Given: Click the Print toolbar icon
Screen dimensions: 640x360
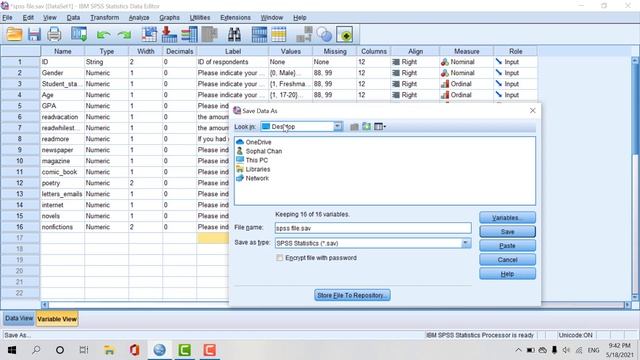Looking at the screenshot, I should (54, 34).
